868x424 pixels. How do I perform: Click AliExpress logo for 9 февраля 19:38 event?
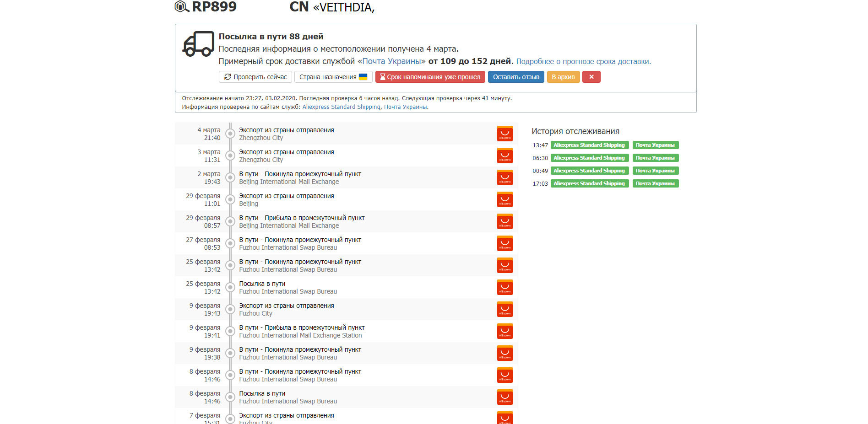point(505,353)
